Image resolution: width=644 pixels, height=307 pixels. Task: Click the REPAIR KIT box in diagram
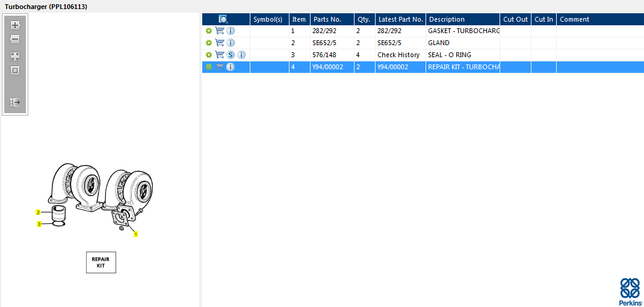(101, 262)
